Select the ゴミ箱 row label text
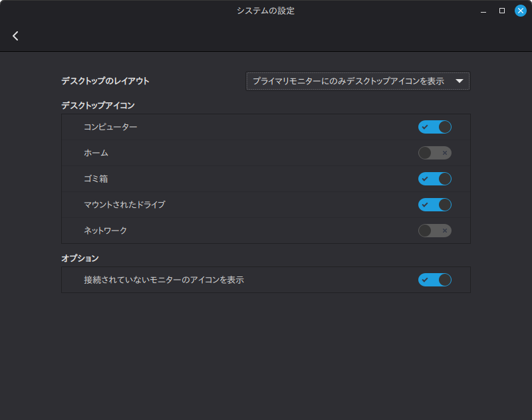The height and width of the screenshot is (420, 532). [96, 179]
